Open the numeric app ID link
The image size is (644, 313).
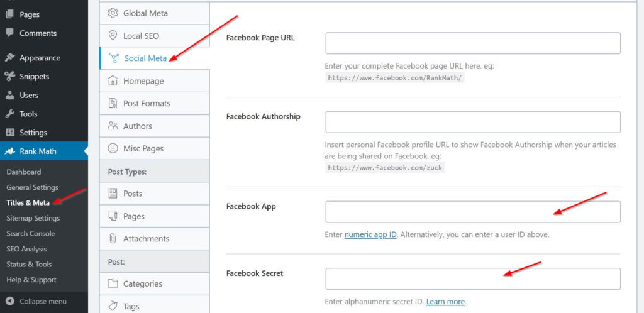coord(370,234)
